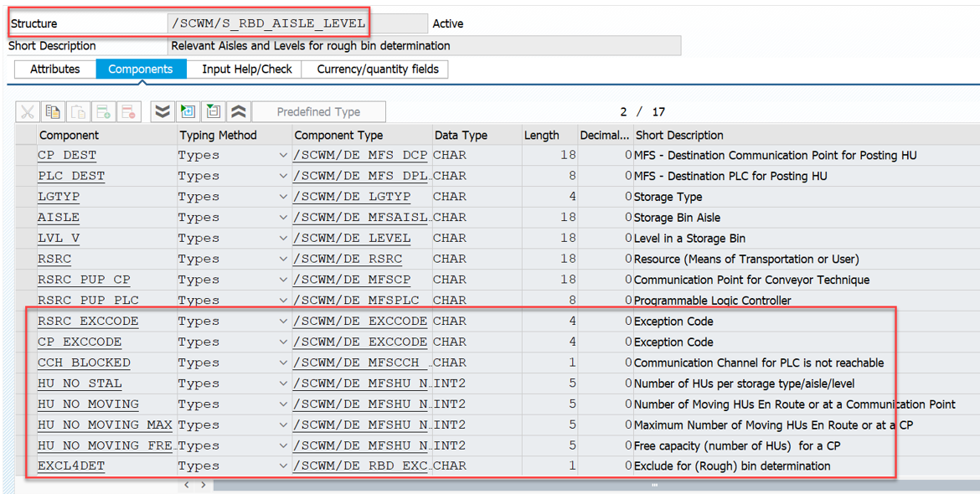Click the LVL_V component name
The width and height of the screenshot is (980, 494).
click(59, 238)
